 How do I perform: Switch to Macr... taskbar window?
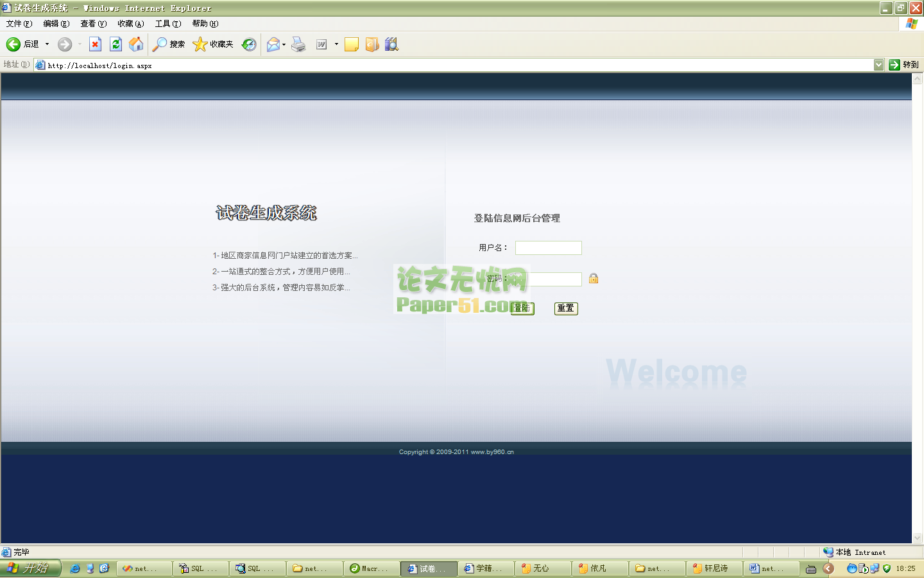coord(372,568)
